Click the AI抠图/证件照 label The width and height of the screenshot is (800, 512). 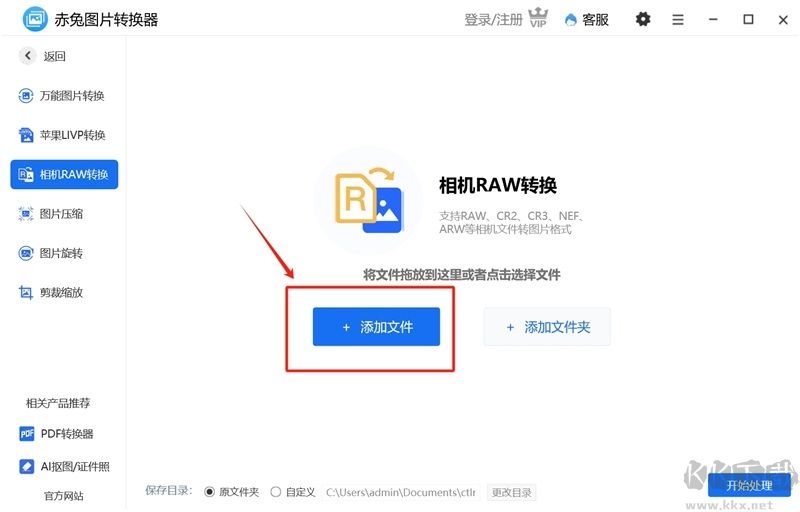[x=75, y=467]
